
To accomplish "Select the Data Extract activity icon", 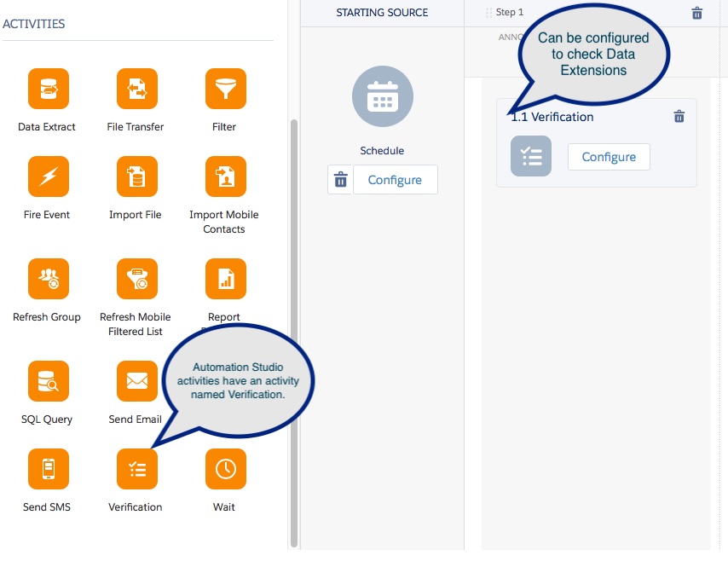I will click(x=49, y=89).
